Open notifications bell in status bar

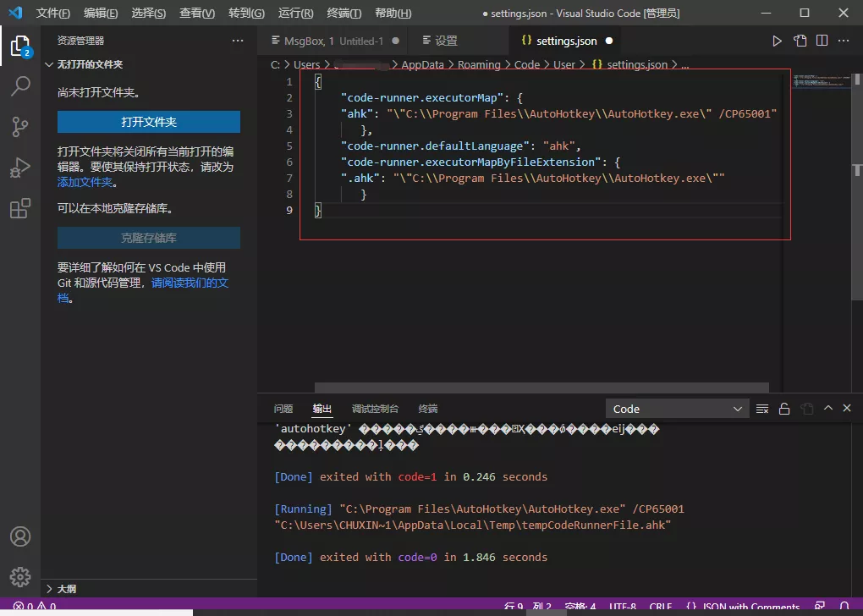click(846, 607)
